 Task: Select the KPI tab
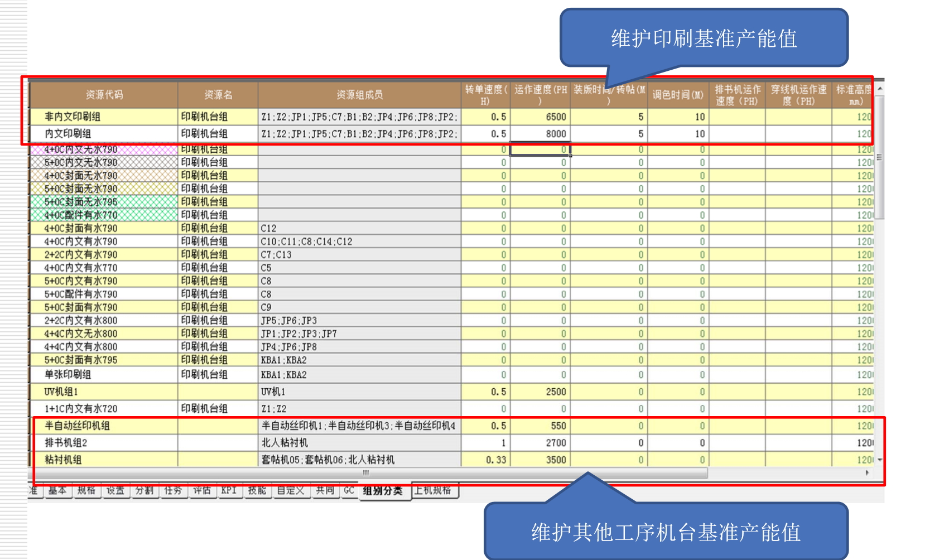coord(229,491)
